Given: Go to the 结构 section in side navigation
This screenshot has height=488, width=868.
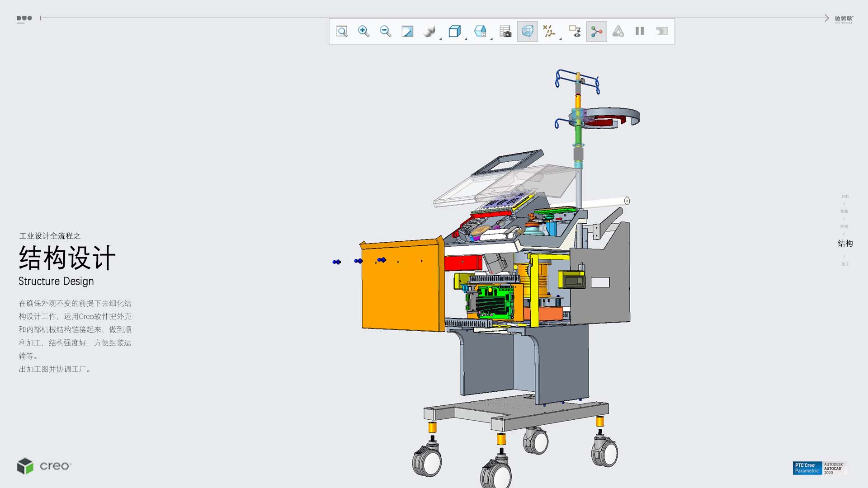Looking at the screenshot, I should coord(845,244).
